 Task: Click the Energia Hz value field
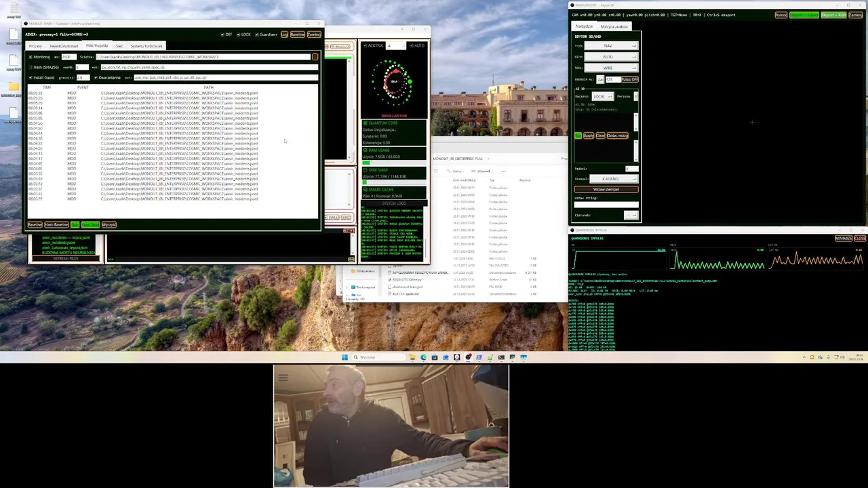[x=613, y=79]
